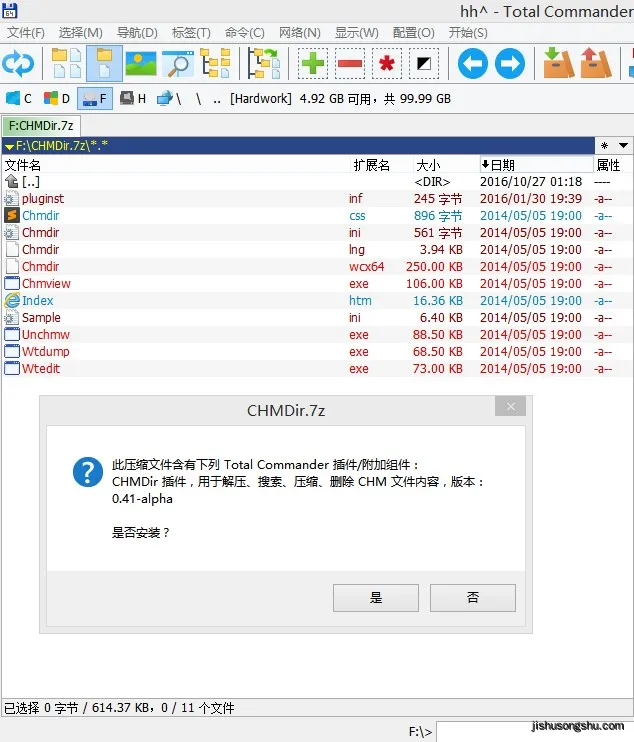This screenshot has height=742, width=634.
Task: Click 是 to install the plugin
Action: coord(376,598)
